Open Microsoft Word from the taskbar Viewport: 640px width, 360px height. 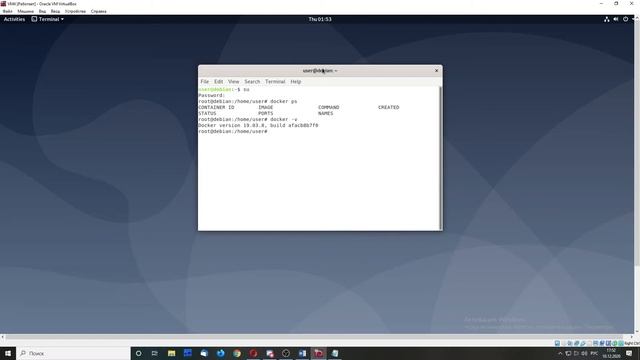tap(302, 353)
